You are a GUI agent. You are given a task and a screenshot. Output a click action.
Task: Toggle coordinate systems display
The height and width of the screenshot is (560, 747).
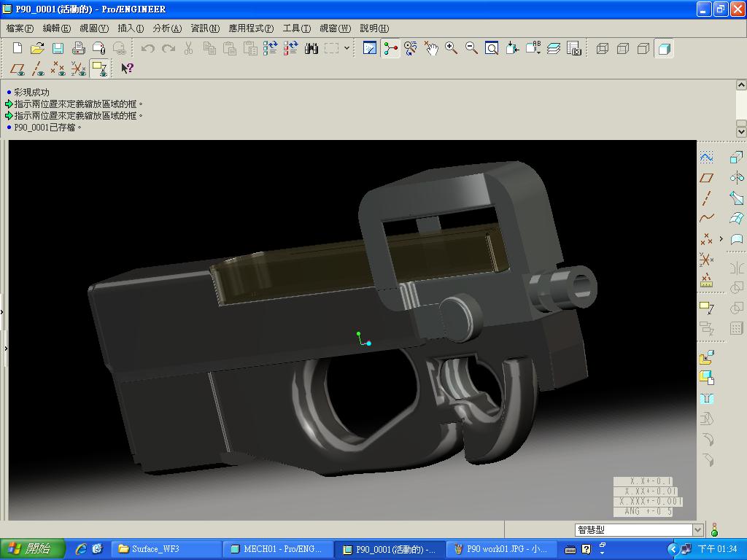coord(79,69)
